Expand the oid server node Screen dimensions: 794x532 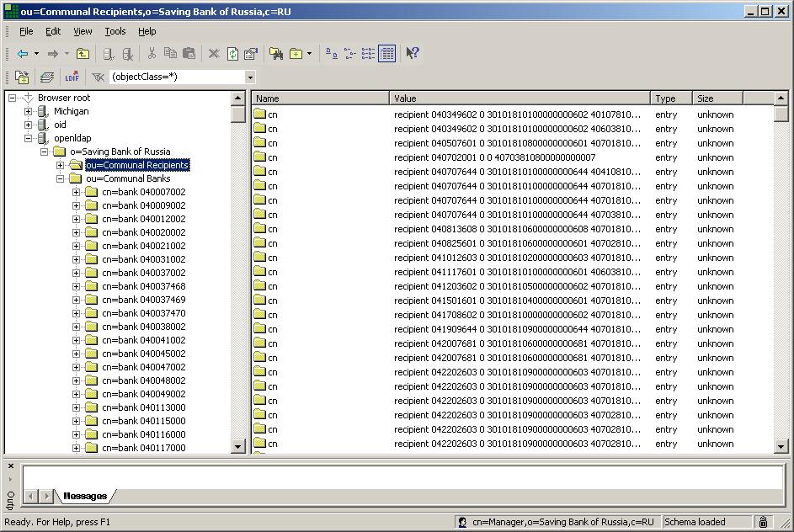point(29,125)
